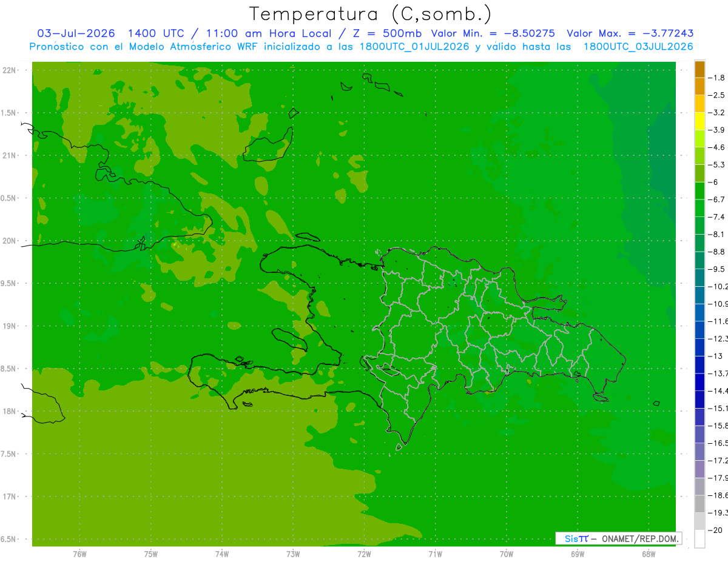Click the -2.5 colorbar label
The image size is (728, 562).
click(716, 95)
